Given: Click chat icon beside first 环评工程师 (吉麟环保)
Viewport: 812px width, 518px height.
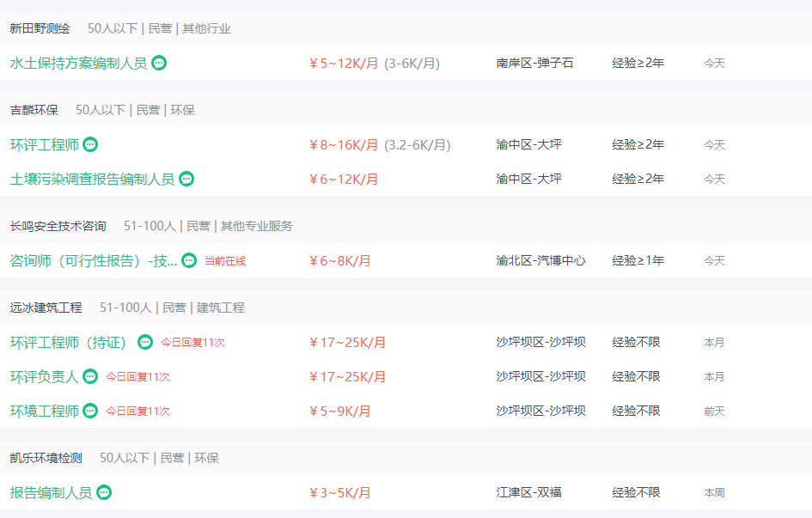Looking at the screenshot, I should coord(90,144).
